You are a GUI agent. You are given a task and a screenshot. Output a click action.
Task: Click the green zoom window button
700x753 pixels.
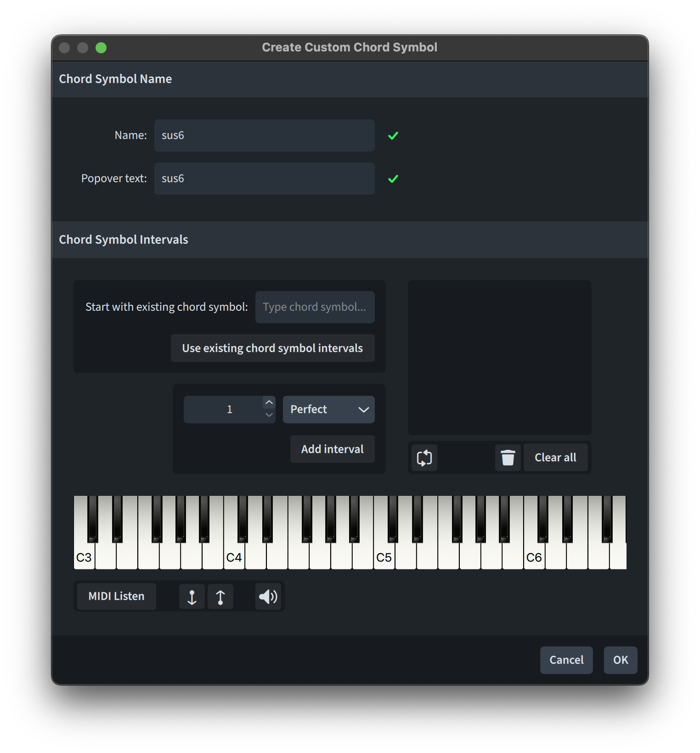[x=101, y=48]
